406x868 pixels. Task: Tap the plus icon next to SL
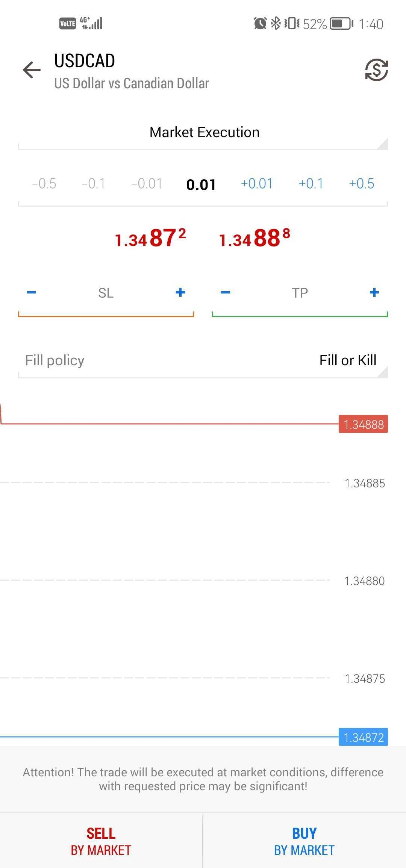pos(180,293)
